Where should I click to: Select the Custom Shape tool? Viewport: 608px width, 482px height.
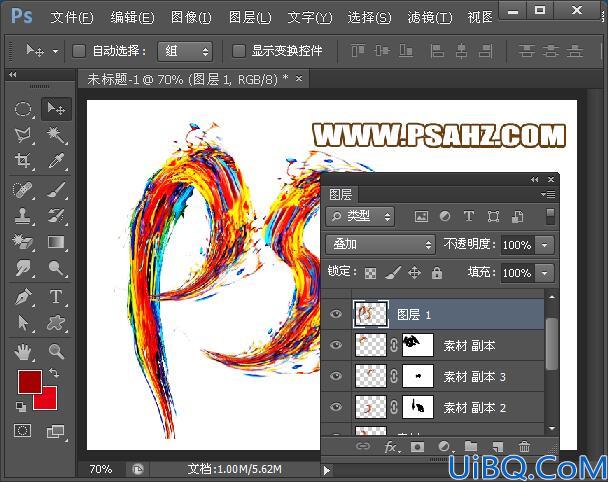[56, 323]
